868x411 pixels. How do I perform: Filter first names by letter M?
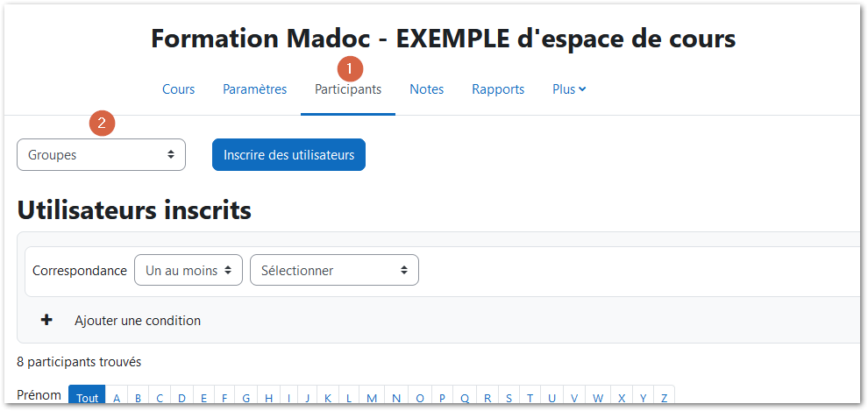pyautogui.click(x=372, y=398)
